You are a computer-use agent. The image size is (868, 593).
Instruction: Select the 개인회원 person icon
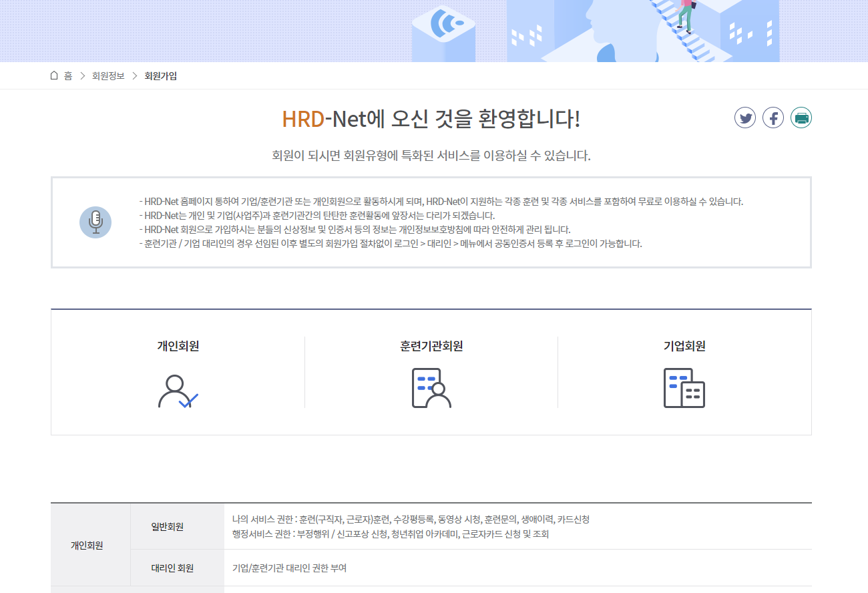point(178,391)
